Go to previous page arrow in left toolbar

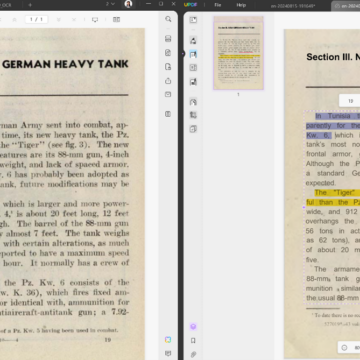pyautogui.click(x=14, y=20)
